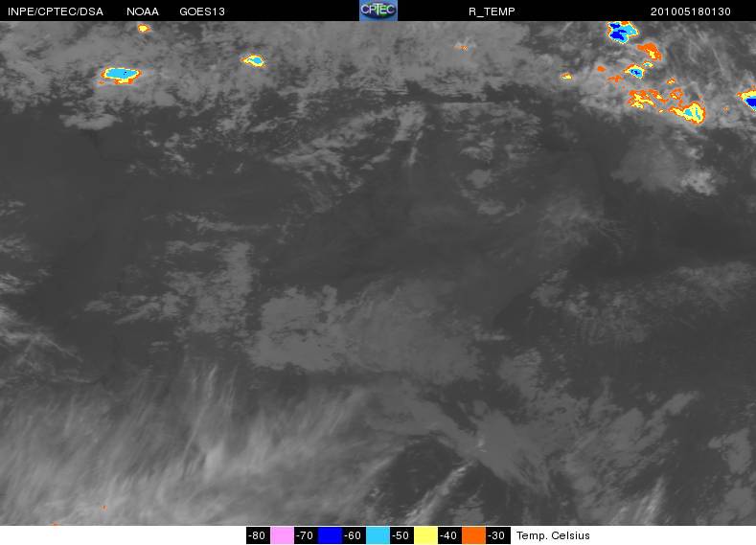Click the -40 legend value
This screenshot has width=756, height=545.
point(449,535)
